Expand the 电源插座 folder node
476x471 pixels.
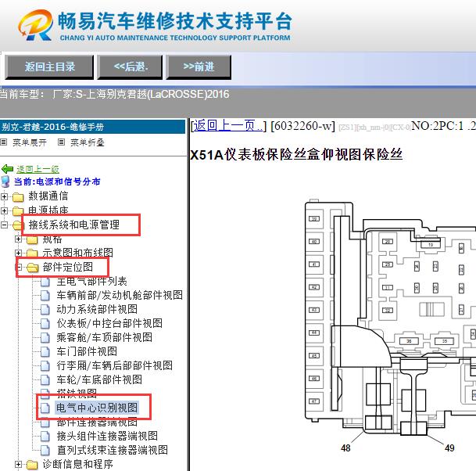pyautogui.click(x=4, y=210)
